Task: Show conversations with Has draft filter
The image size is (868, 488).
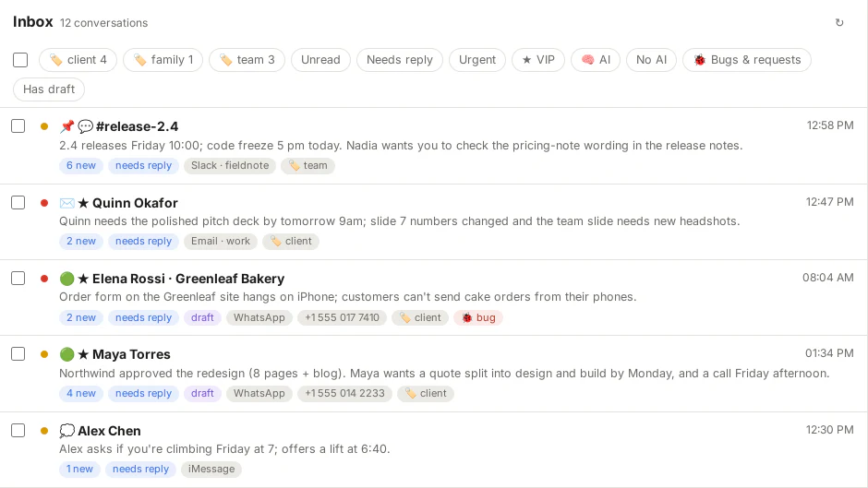Action: tap(49, 89)
